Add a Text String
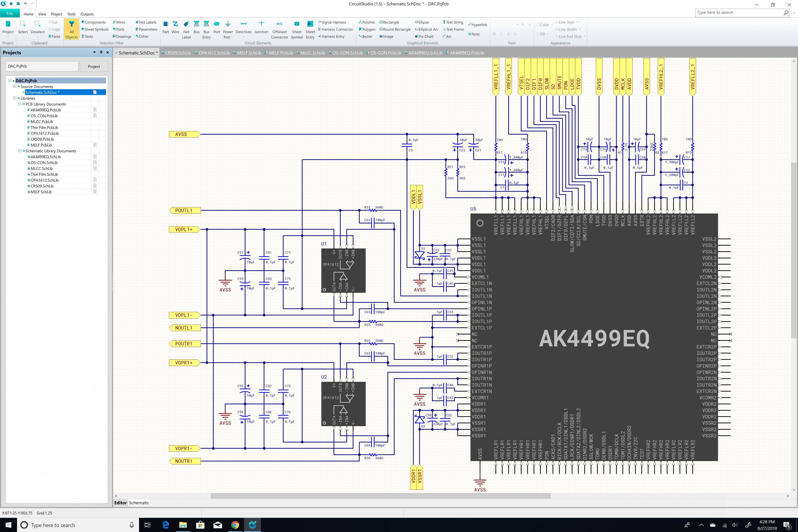 pyautogui.click(x=453, y=22)
